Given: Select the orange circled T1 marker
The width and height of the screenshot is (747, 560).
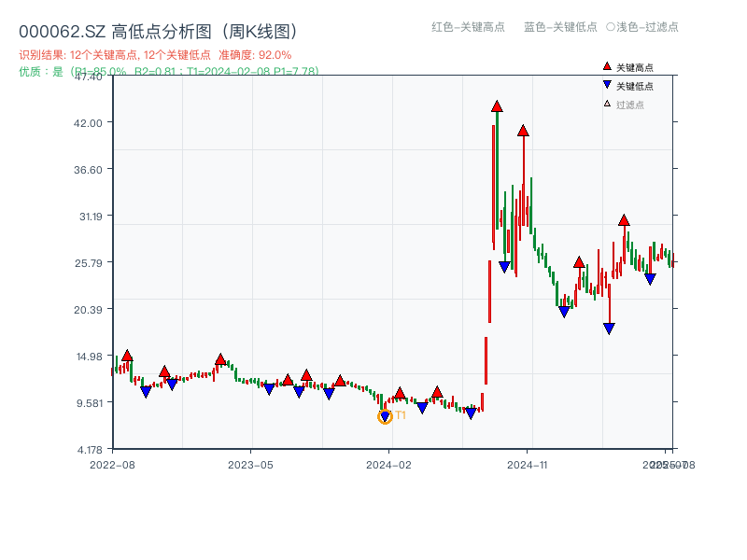Looking at the screenshot, I should click(385, 415).
